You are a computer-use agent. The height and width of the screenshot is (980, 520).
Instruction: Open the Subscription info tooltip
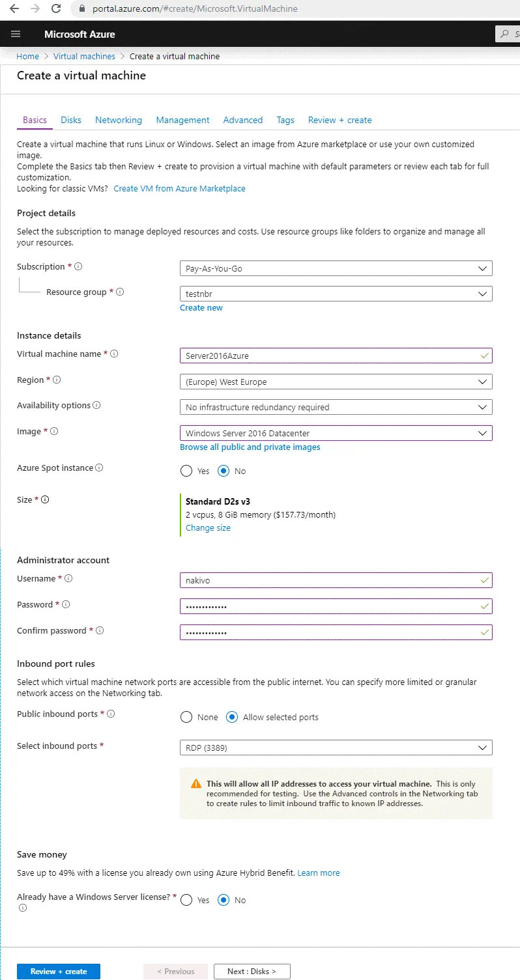coord(78,266)
